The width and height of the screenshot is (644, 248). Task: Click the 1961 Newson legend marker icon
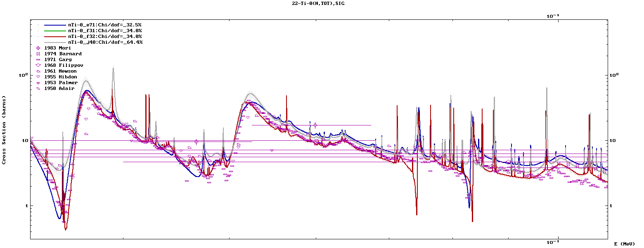point(38,71)
